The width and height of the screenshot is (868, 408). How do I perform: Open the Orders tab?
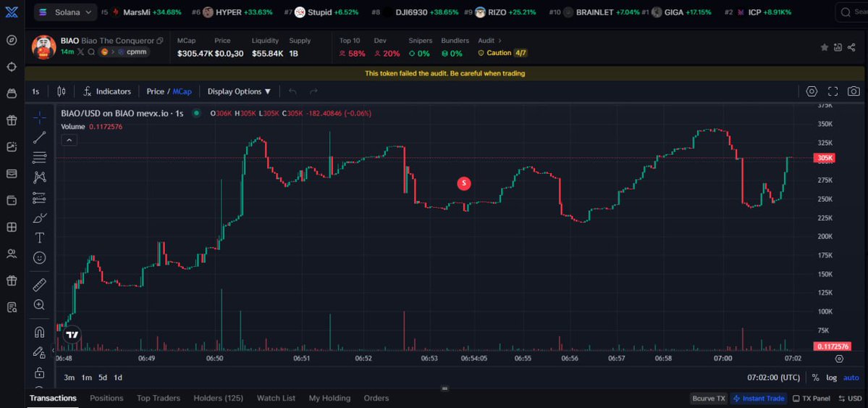[x=376, y=398]
